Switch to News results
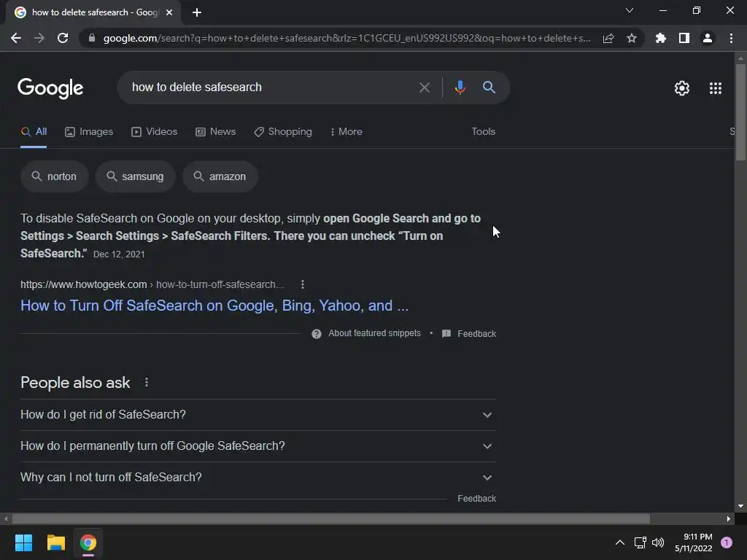This screenshot has height=560, width=747. point(216,132)
